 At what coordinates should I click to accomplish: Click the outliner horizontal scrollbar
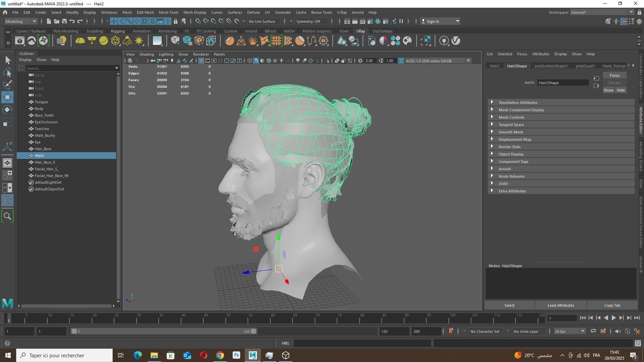[x=66, y=306]
